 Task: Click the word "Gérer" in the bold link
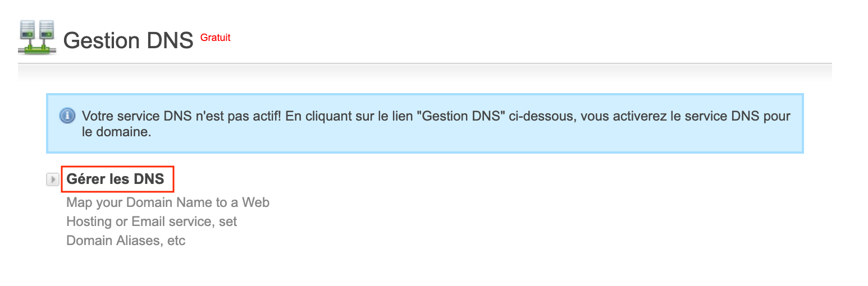coord(85,179)
